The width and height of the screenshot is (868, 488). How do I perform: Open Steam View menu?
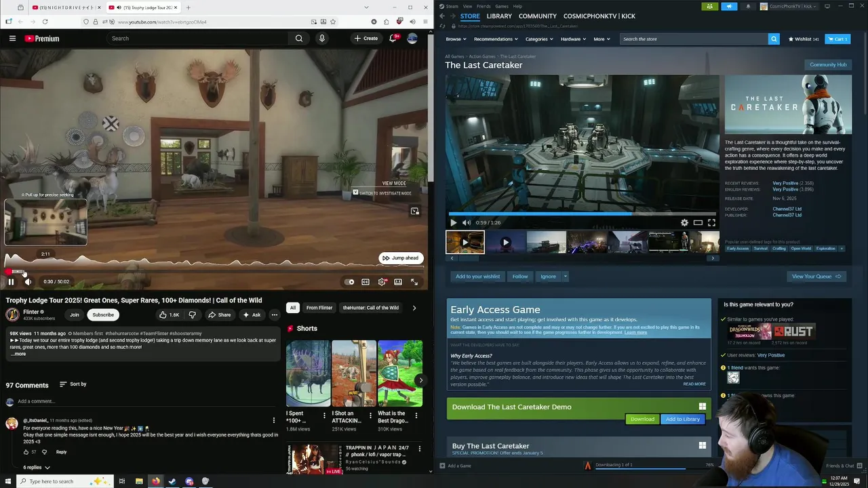point(467,6)
